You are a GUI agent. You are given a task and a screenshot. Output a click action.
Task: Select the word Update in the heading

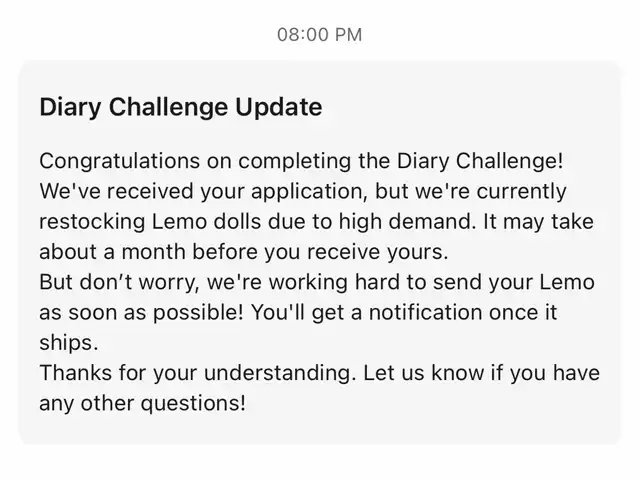click(x=278, y=107)
